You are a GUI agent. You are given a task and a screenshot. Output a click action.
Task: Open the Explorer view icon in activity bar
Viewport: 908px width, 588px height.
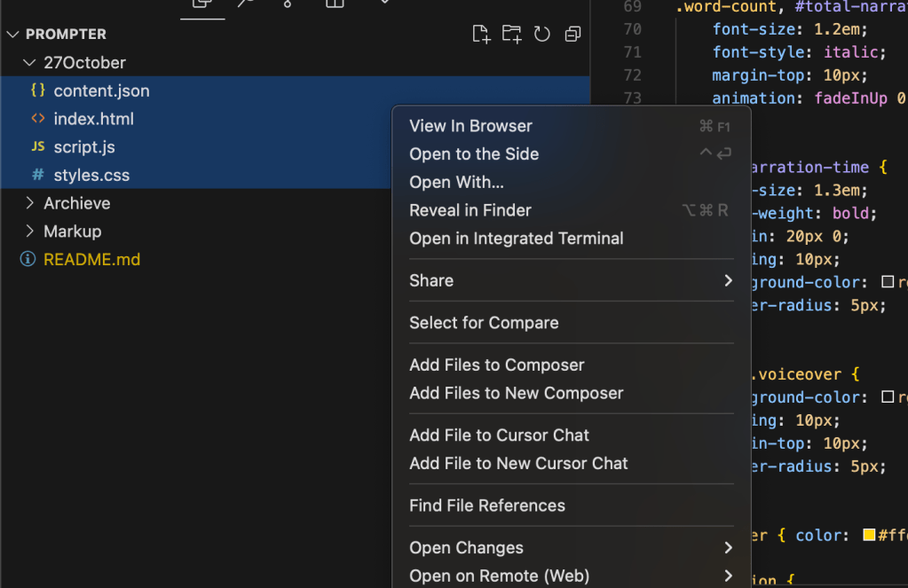click(x=202, y=4)
